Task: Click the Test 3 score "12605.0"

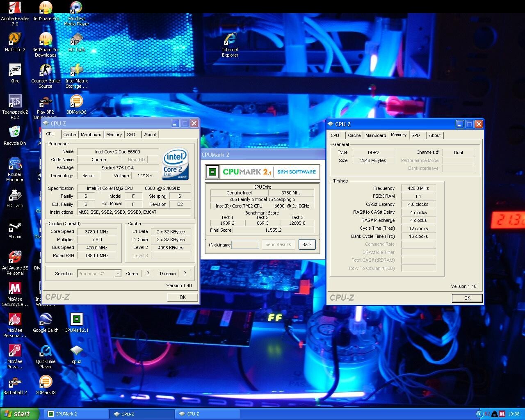Action: 297,223
